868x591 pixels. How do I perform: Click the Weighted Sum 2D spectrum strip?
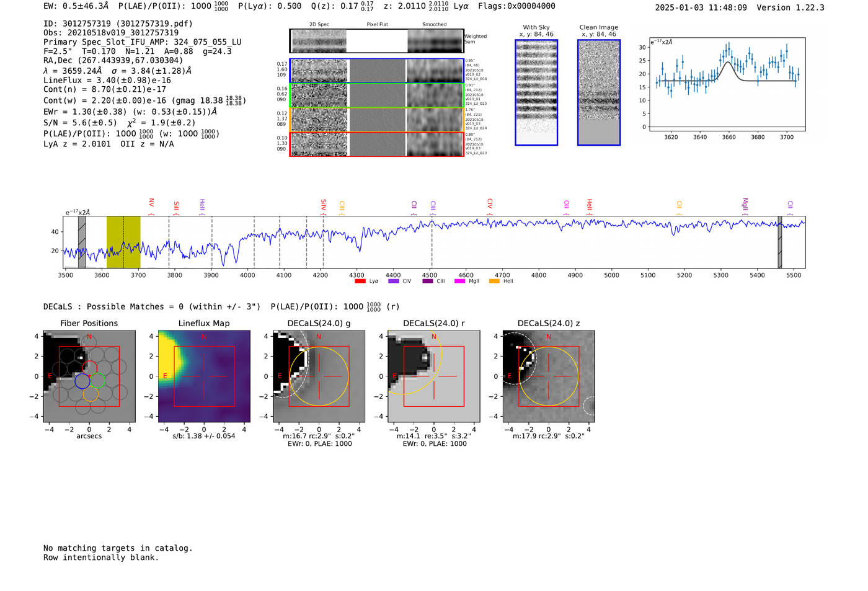[x=377, y=40]
